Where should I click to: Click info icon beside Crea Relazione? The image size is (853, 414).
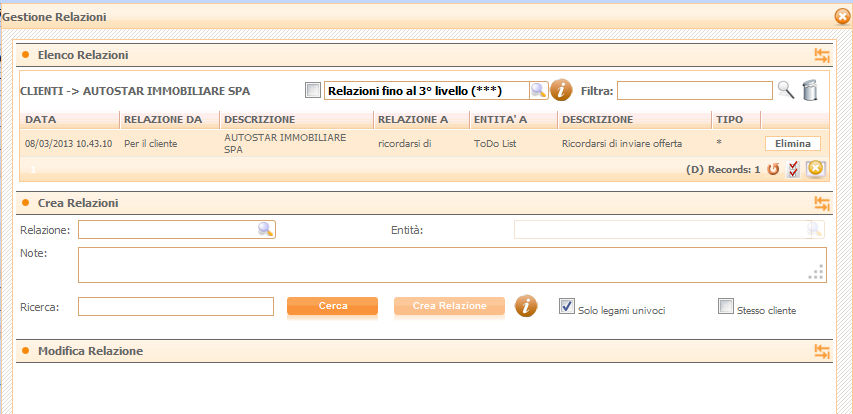click(x=526, y=306)
